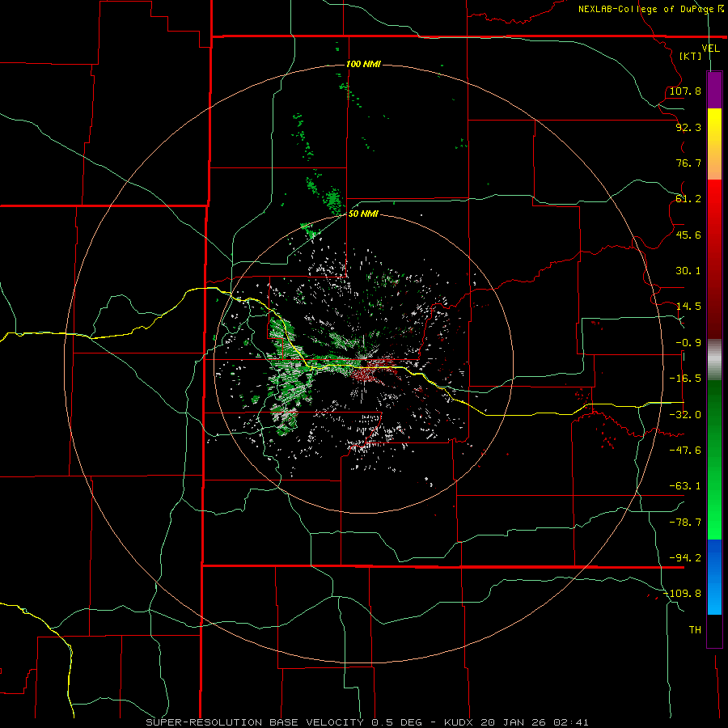Click the 100 NMI range ring label
The image size is (728, 728).
tap(363, 64)
